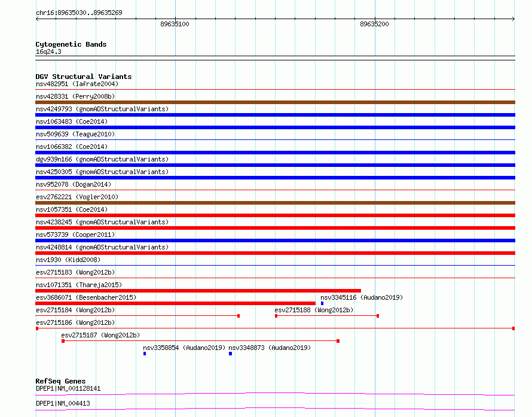The width and height of the screenshot is (532, 417).
Task: Click the right red end marker of esv2715188
Action: [378, 316]
